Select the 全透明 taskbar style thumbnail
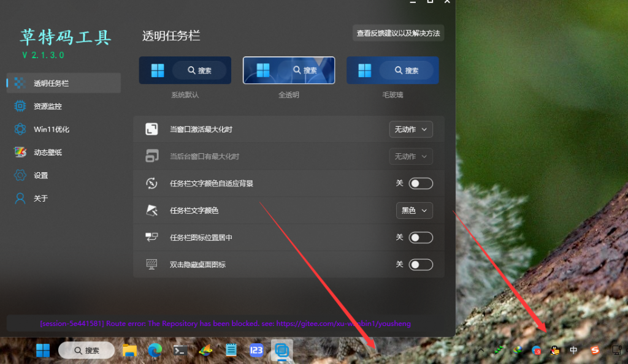 point(289,70)
